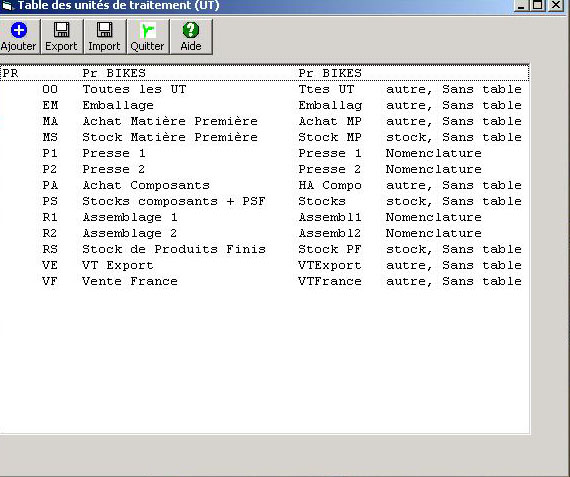Select the EM Emballage row

point(264,105)
